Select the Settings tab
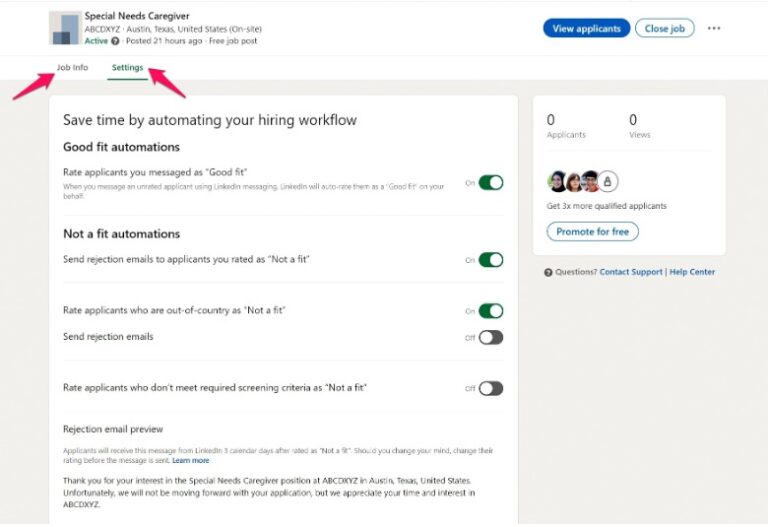768x527 pixels. coord(127,68)
